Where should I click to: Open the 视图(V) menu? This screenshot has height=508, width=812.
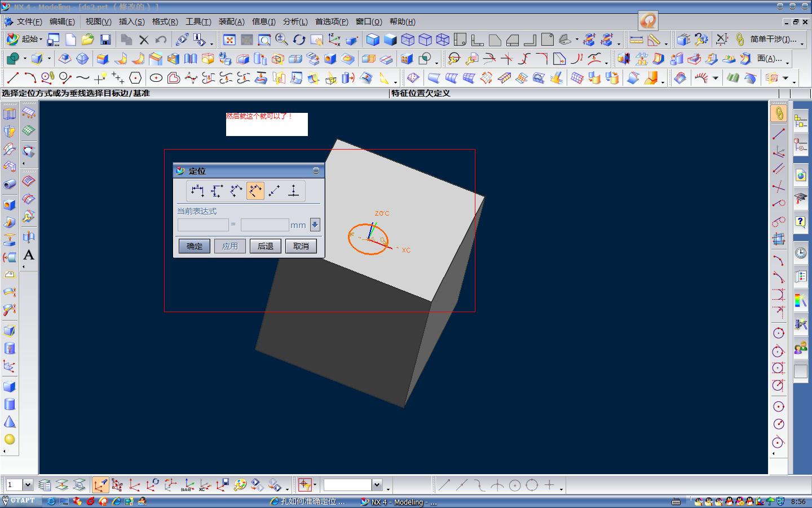click(99, 21)
